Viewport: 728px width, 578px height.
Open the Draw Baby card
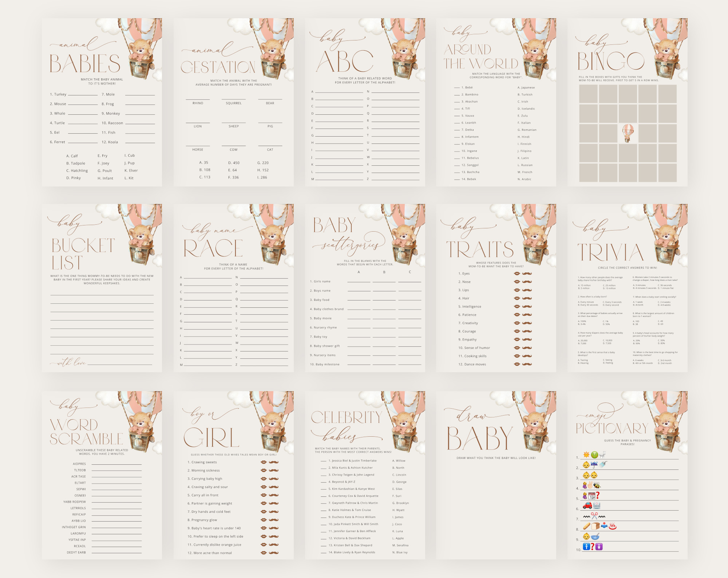496,475
